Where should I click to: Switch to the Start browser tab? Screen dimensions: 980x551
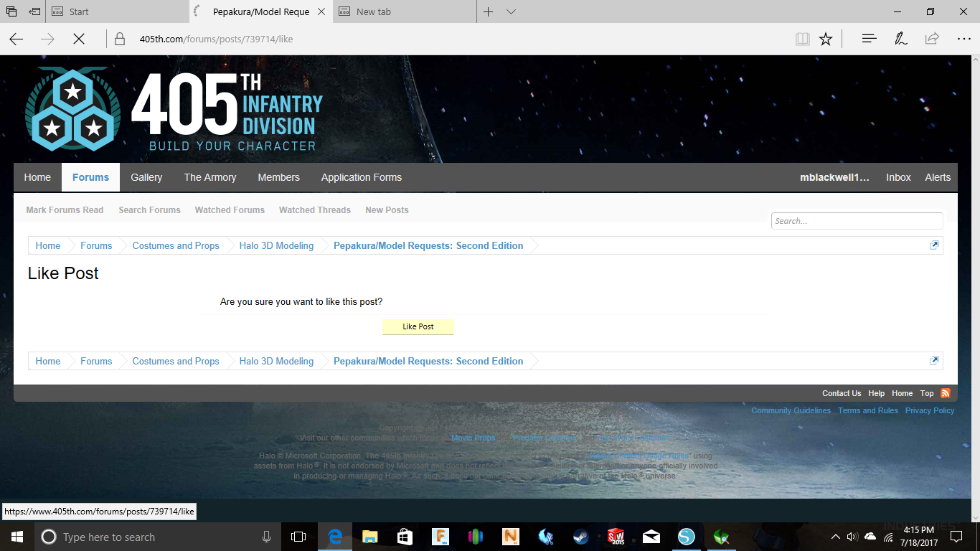click(x=117, y=11)
